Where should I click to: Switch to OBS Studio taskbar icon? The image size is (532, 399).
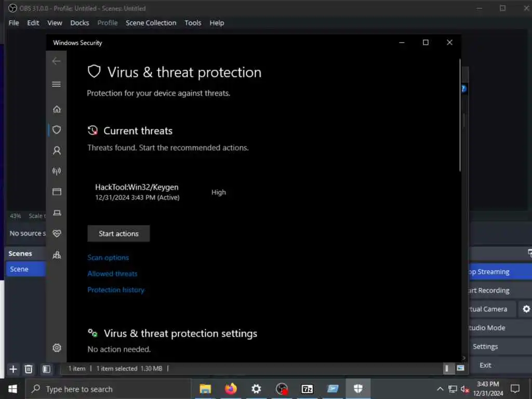click(x=282, y=389)
